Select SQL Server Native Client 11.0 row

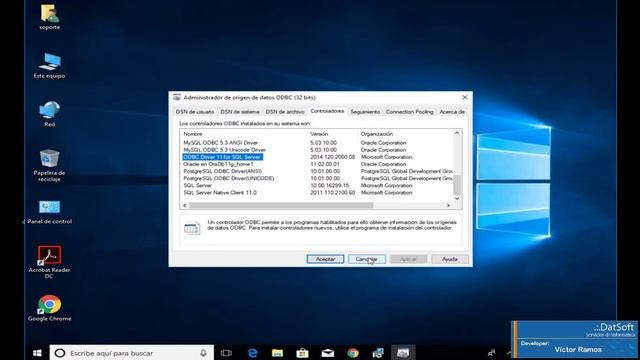click(x=316, y=193)
